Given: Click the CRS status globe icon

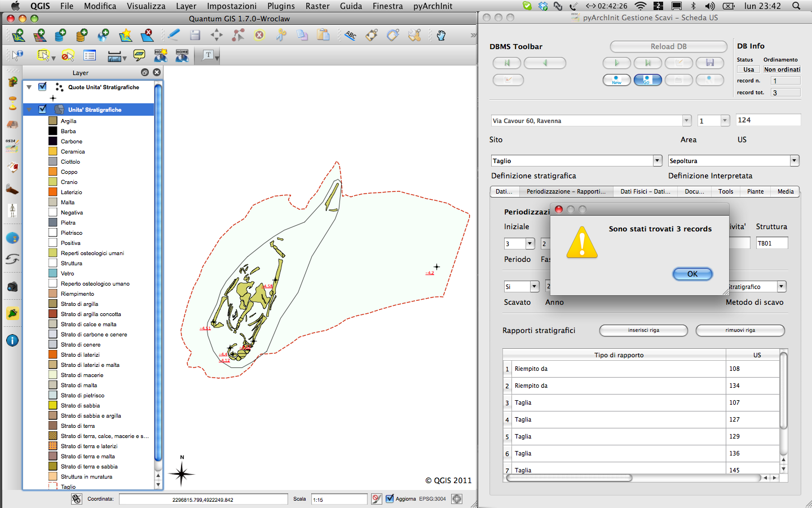Looking at the screenshot, I should (457, 499).
